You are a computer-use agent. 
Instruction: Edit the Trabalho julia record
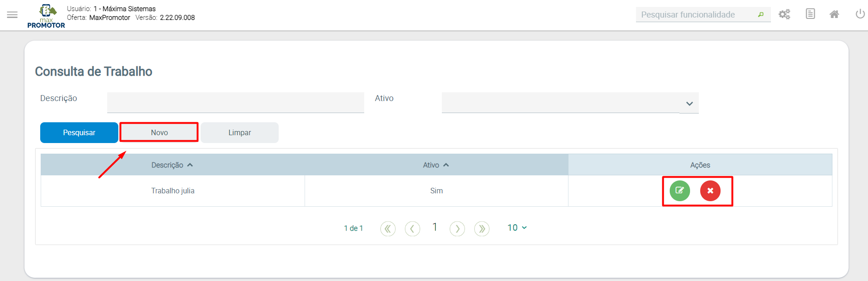pos(680,191)
